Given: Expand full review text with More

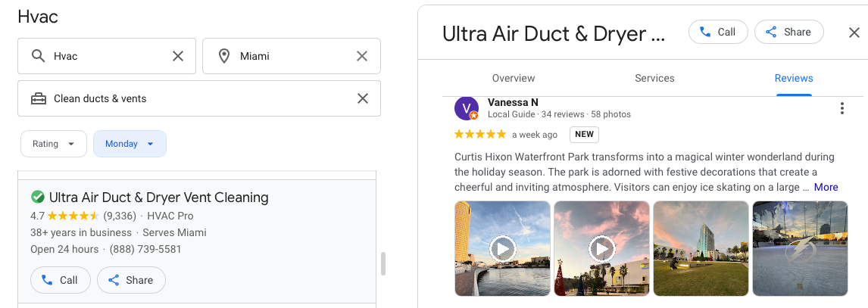Looking at the screenshot, I should tap(826, 187).
